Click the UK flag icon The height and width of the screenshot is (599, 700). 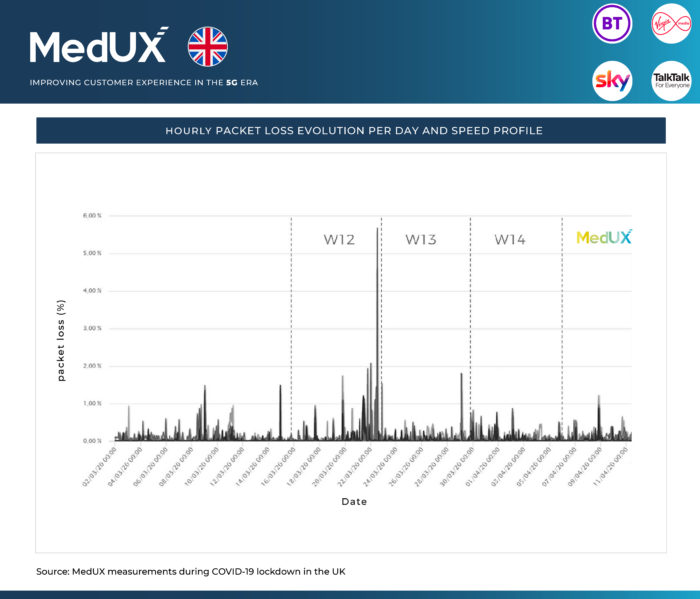coord(208,46)
